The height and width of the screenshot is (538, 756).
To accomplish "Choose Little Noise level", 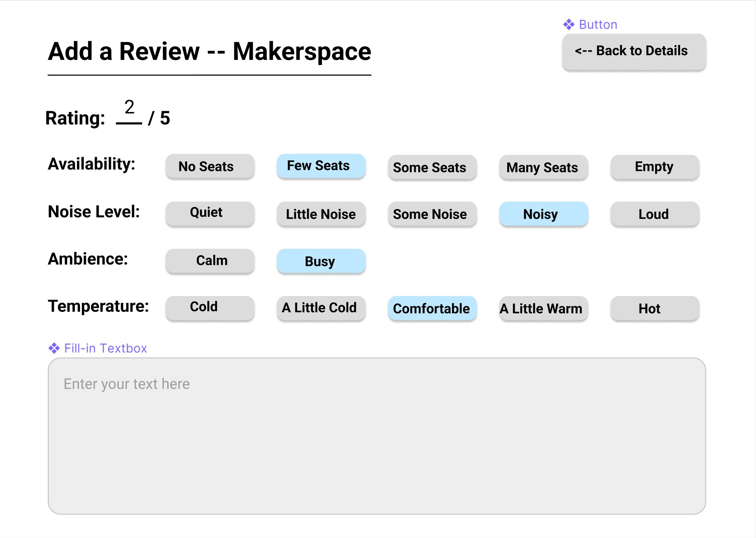I will (321, 214).
